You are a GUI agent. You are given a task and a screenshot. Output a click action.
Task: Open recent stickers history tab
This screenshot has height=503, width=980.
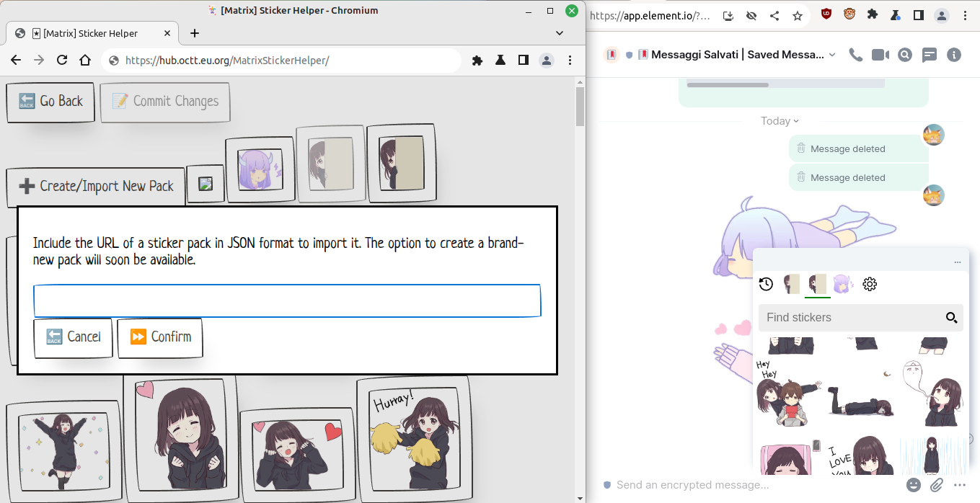click(x=766, y=284)
